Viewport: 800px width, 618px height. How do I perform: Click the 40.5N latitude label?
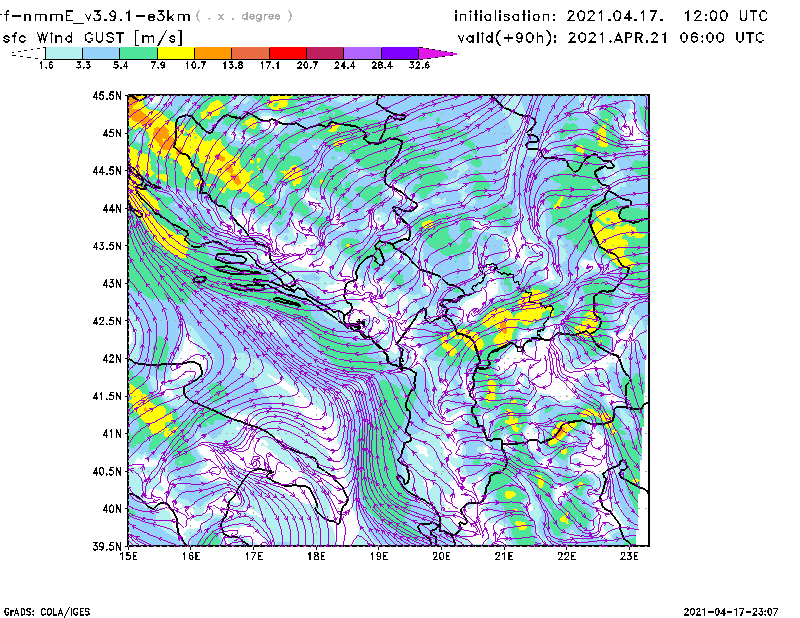click(108, 472)
